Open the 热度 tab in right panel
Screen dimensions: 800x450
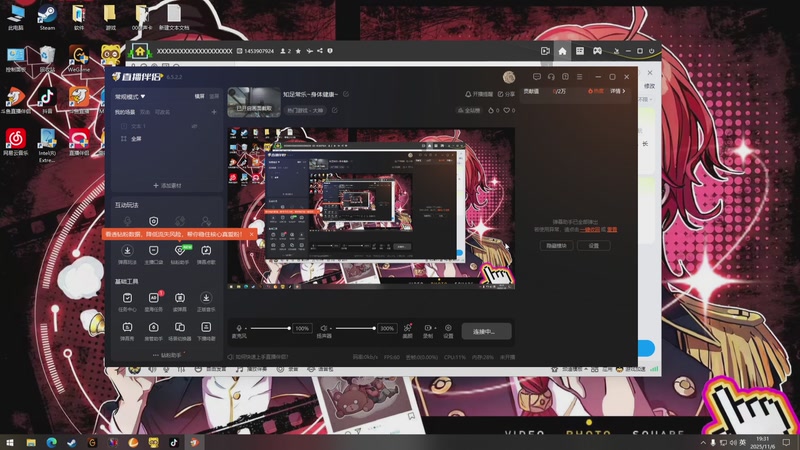point(595,91)
